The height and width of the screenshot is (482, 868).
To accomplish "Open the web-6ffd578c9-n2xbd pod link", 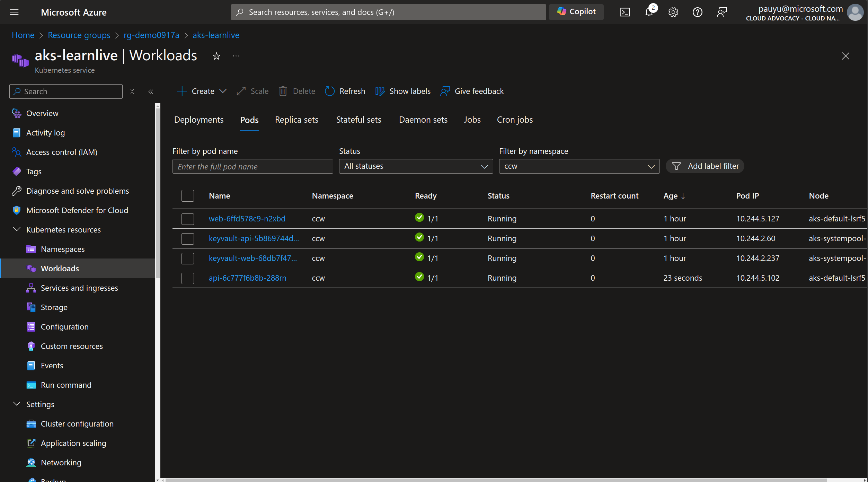I will click(247, 219).
